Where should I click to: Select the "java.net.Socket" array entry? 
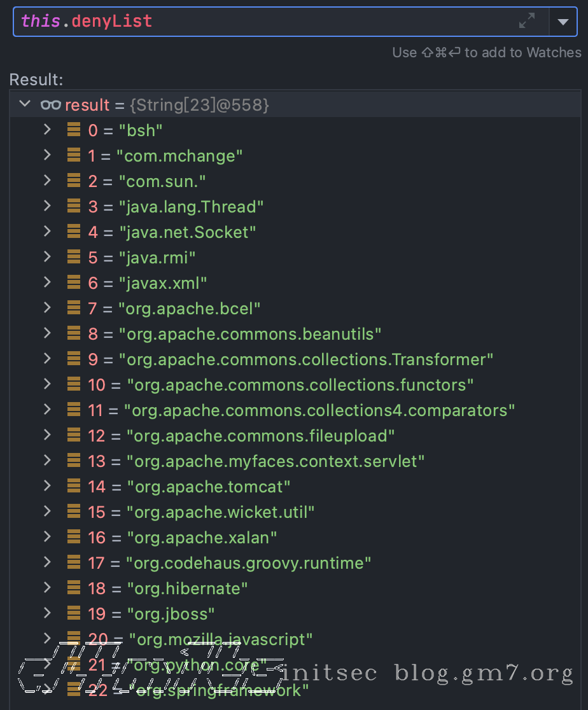click(187, 232)
